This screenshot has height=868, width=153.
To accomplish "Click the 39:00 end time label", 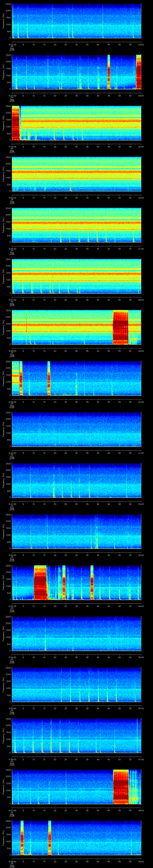I will pyautogui.click(x=141, y=861).
